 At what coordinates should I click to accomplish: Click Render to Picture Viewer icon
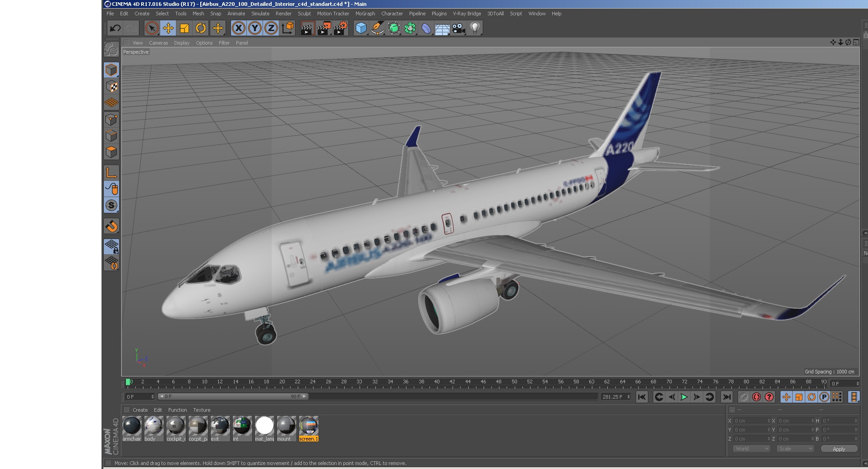[x=324, y=28]
